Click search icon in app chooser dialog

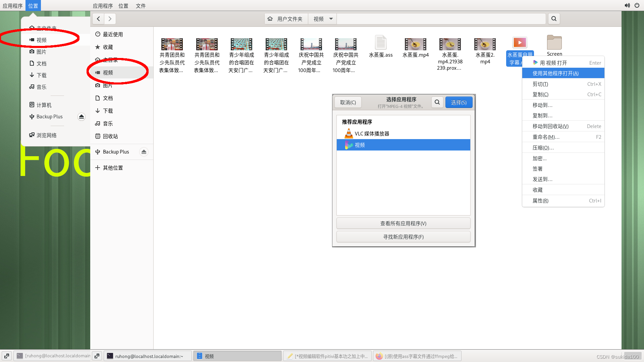437,102
